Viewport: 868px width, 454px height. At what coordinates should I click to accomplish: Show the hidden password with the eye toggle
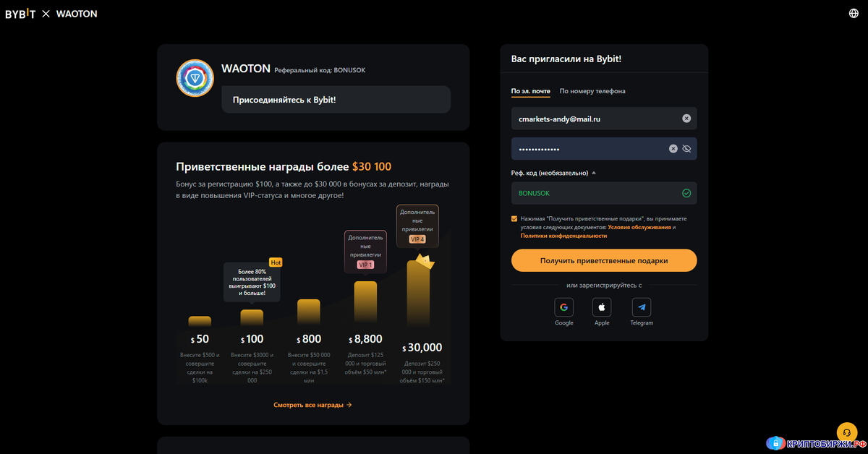pyautogui.click(x=686, y=148)
